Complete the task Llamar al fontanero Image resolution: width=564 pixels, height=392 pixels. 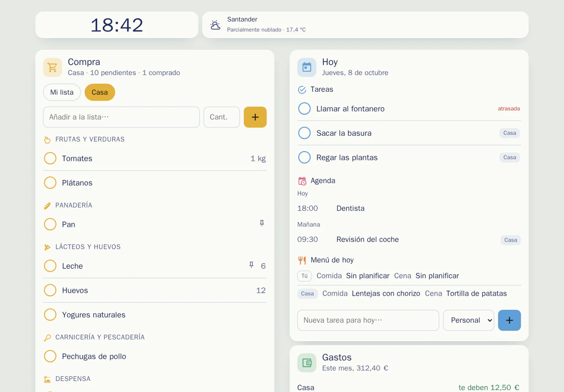(x=304, y=109)
